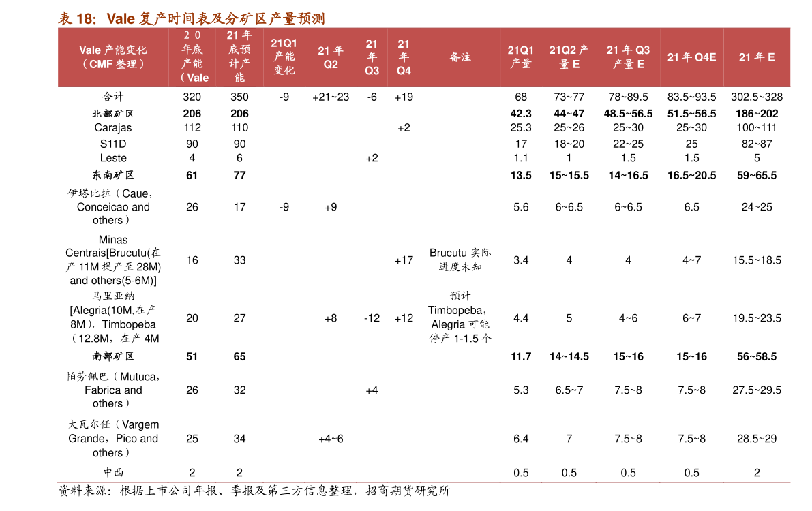Select the '备注' remarks column header

tap(460, 57)
